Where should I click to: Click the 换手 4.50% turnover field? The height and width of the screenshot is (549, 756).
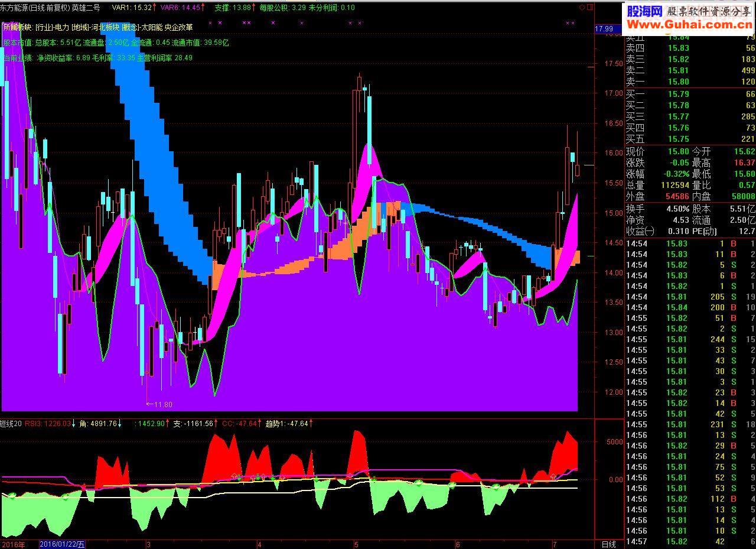(x=657, y=209)
